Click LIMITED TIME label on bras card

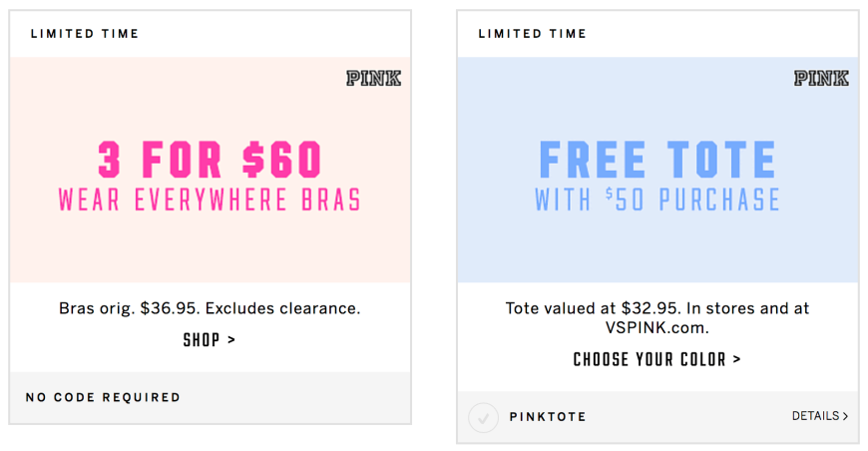click(84, 34)
